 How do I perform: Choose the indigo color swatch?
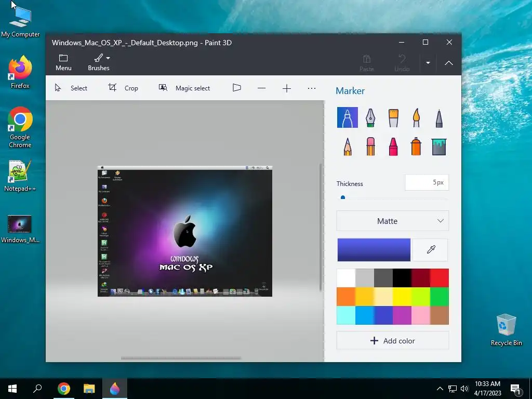pos(383,315)
